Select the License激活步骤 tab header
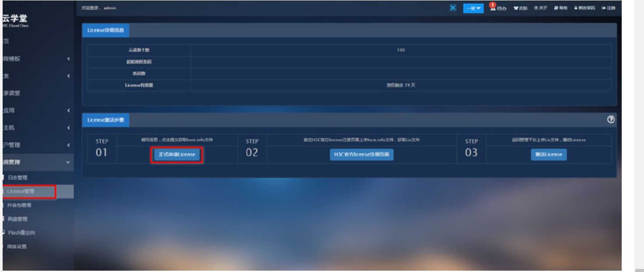 105,119
